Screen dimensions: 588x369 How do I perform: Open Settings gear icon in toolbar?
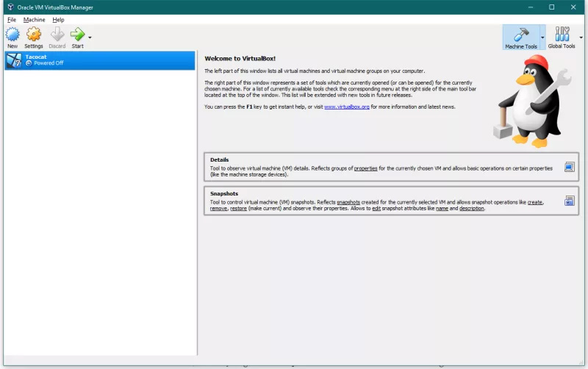point(34,34)
